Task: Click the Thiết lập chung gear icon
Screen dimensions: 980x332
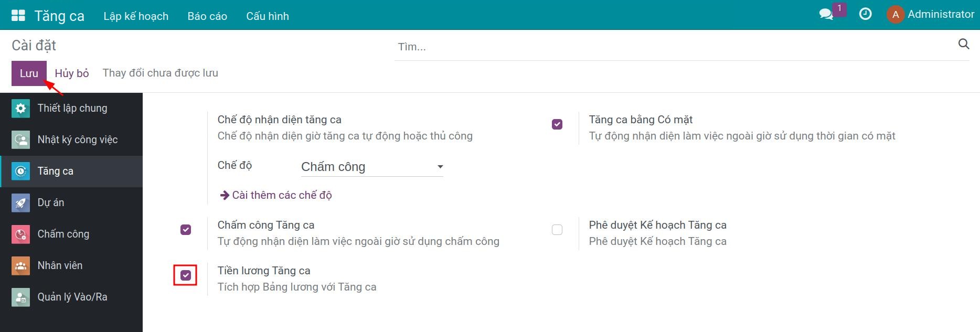Action: [x=20, y=109]
